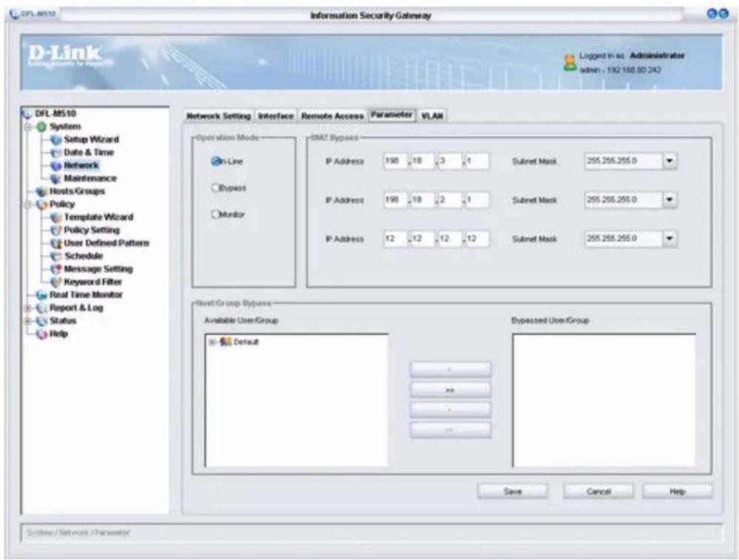Screen dimensions: 739x560
Task: Click the single add > button
Action: [450, 370]
